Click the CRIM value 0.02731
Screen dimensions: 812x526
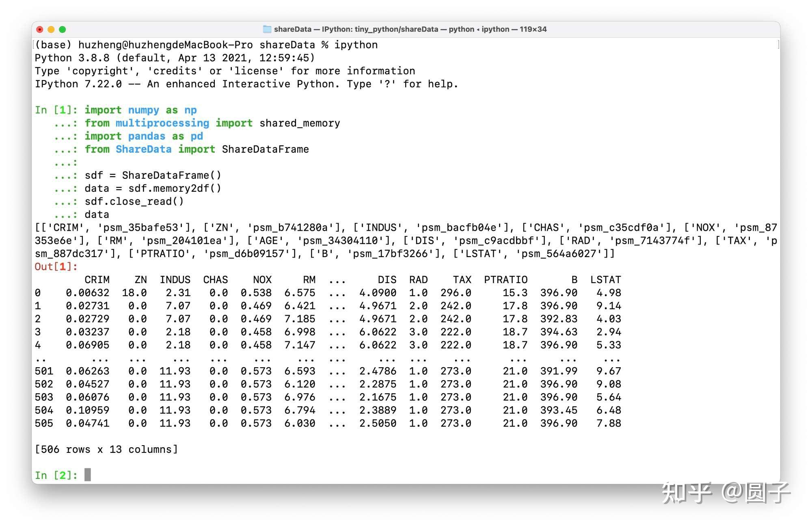tap(88, 306)
